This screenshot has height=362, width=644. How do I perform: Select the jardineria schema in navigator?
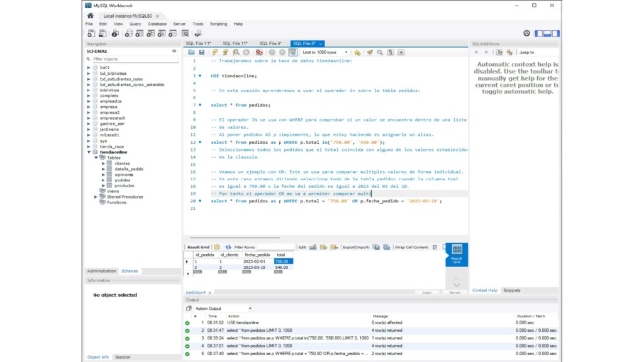(x=109, y=129)
